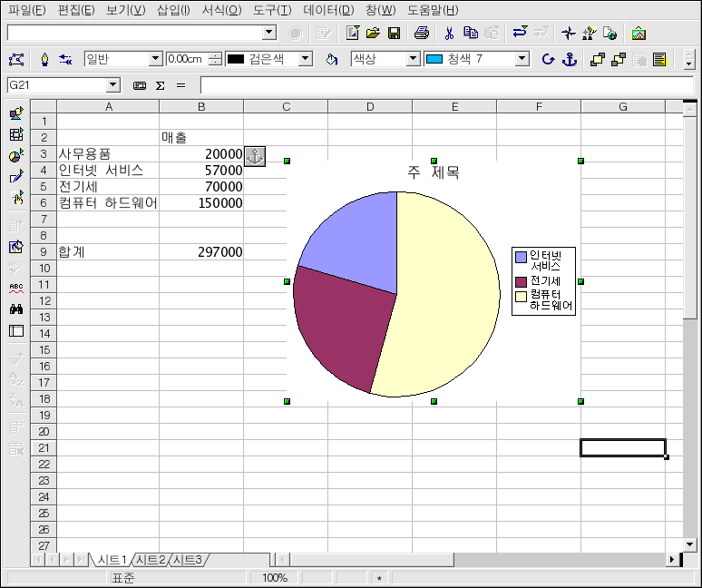Click the Copy icon in toolbar
702x588 pixels.
470,34
